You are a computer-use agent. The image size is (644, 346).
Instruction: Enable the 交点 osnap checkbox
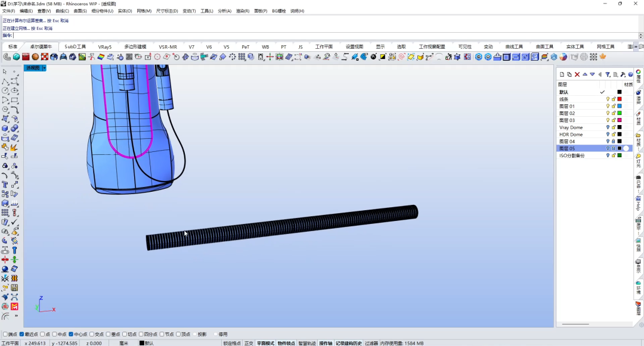[92, 334]
